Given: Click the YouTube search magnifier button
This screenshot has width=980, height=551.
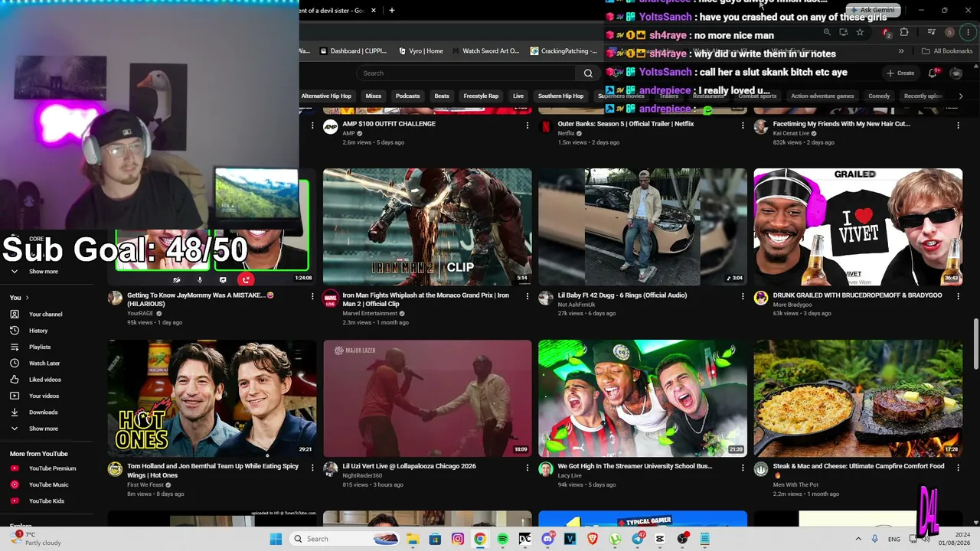Looking at the screenshot, I should 588,73.
